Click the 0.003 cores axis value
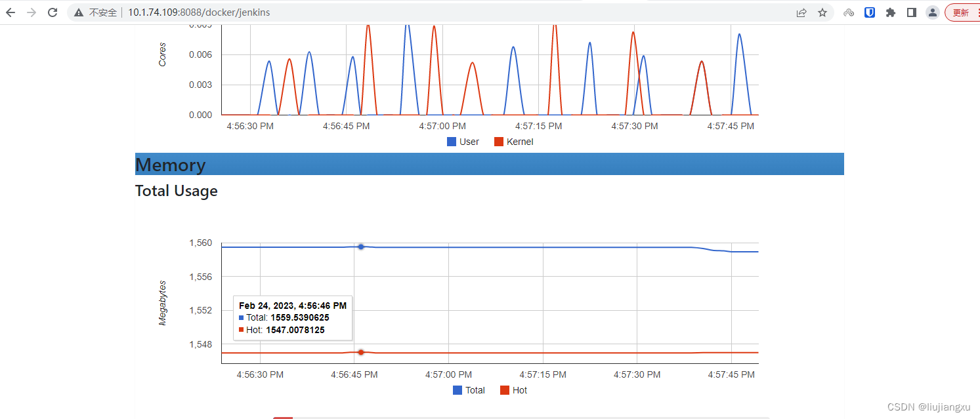 click(201, 85)
